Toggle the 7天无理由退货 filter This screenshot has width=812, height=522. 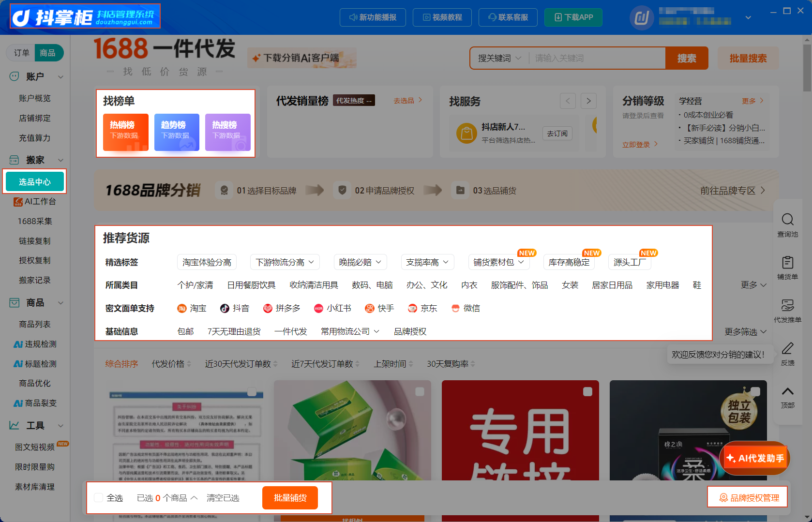pos(234,331)
